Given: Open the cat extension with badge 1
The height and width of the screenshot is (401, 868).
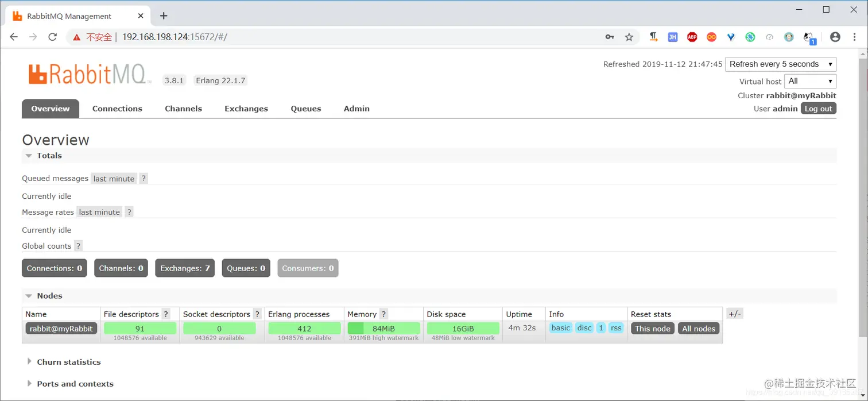Looking at the screenshot, I should (809, 38).
